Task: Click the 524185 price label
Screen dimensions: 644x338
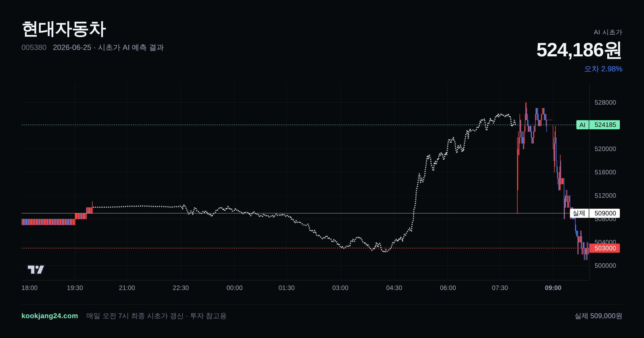Action: tap(605, 125)
